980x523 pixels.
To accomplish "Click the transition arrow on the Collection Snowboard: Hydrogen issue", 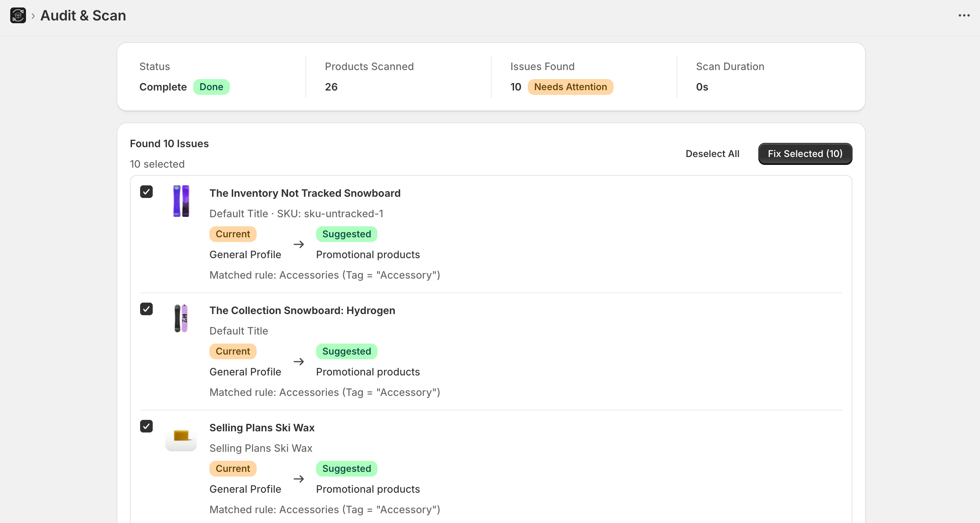I will click(299, 361).
